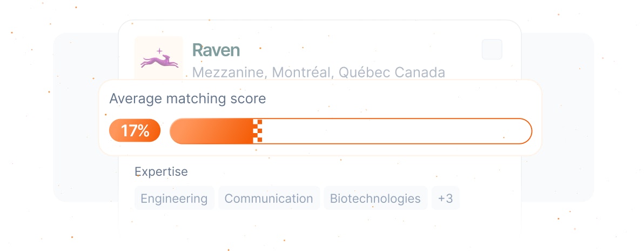Tick the checkbox on the Raven card
644x251 pixels.
[x=492, y=49]
